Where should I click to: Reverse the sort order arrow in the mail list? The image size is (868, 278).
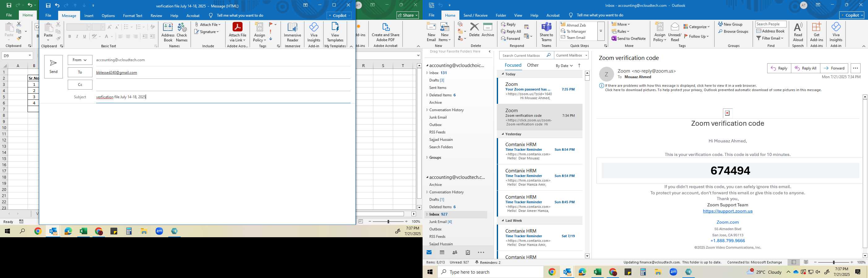579,65
